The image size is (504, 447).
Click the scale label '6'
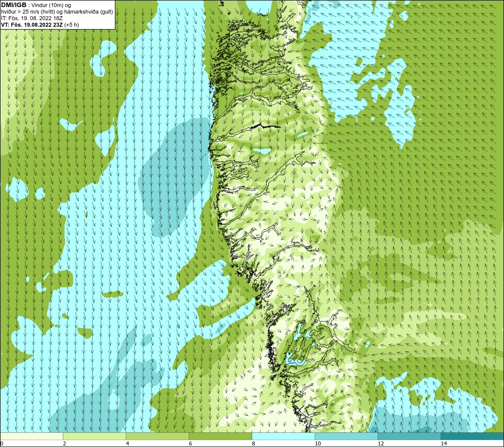[191, 443]
